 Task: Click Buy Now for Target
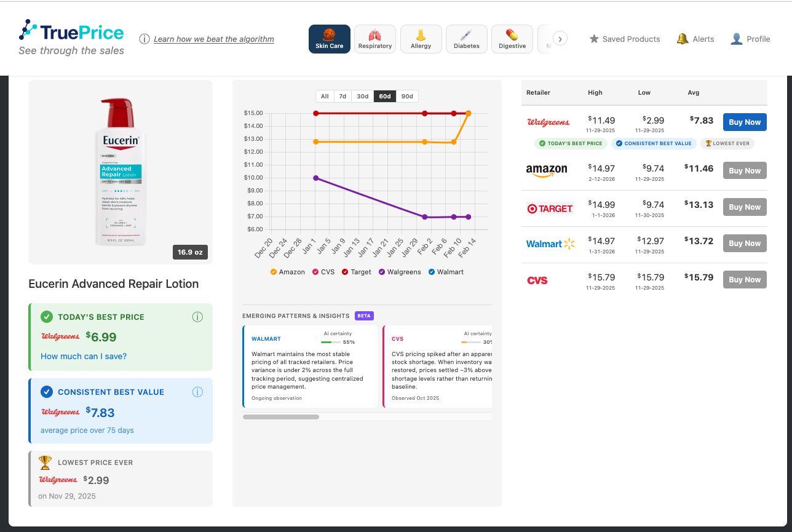(745, 207)
